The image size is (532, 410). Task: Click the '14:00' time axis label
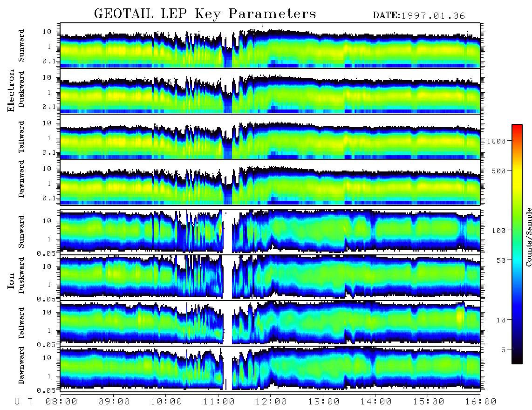pos(376,402)
